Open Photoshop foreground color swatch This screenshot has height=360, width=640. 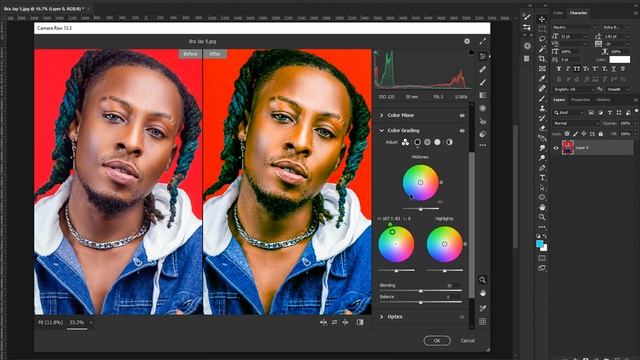[540, 244]
